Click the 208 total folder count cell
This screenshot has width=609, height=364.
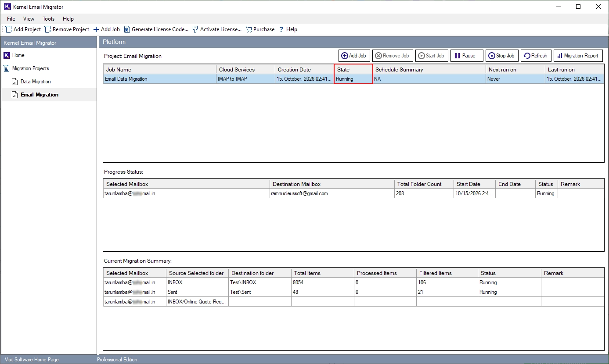pos(424,193)
